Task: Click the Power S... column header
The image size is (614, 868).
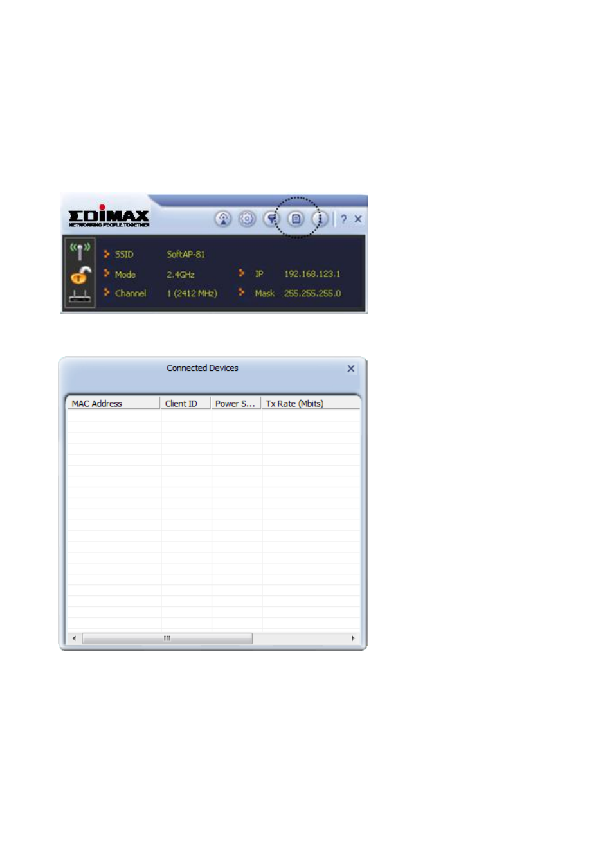Action: [235, 403]
